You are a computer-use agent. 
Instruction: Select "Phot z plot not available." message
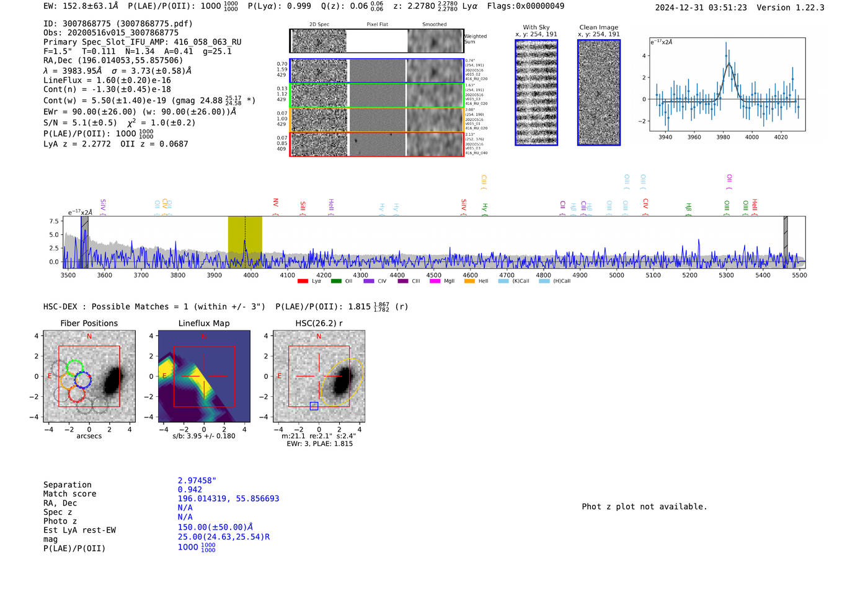pos(644,507)
